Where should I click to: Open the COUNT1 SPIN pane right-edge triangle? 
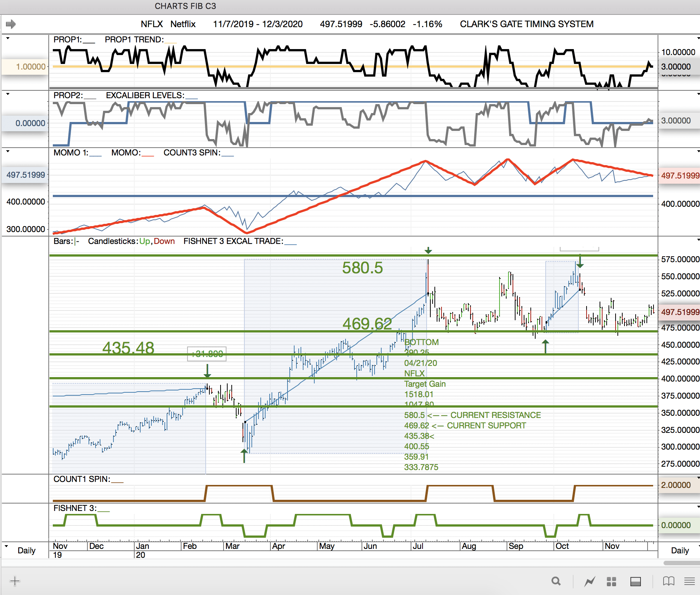tap(698, 477)
